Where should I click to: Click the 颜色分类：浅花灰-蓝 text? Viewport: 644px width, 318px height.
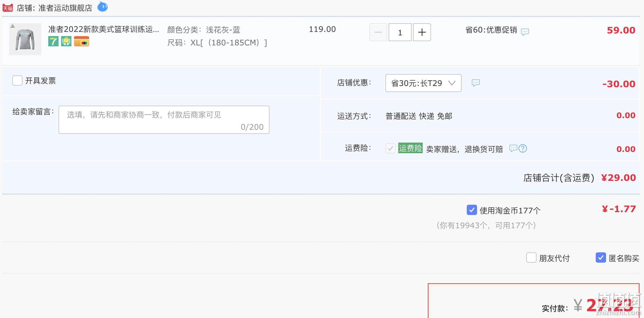[204, 30]
